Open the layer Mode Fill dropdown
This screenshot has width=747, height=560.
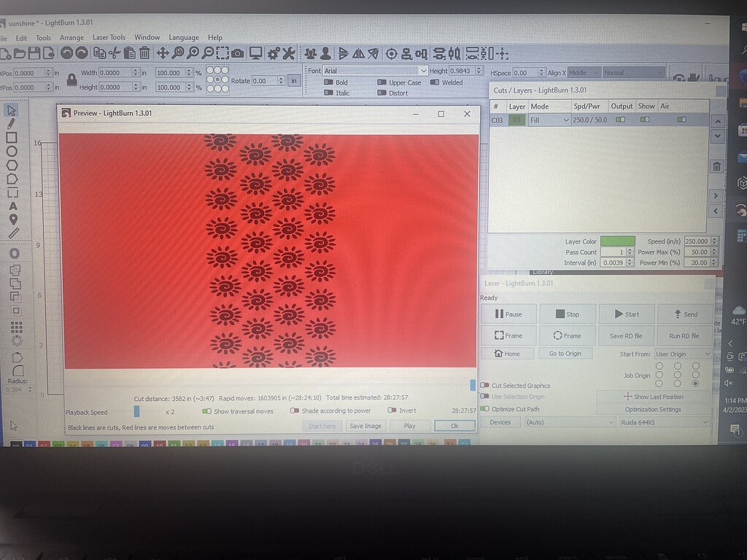[x=549, y=120]
